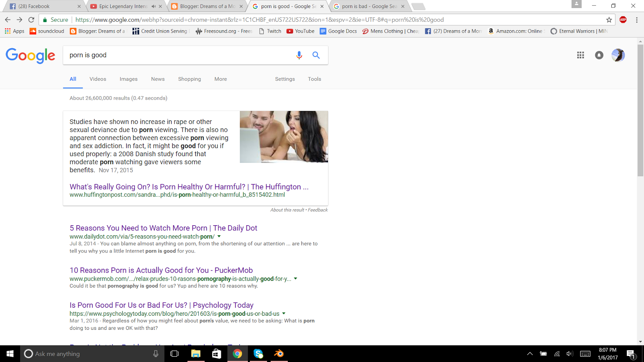Open Skype from the taskbar
This screenshot has width=644, height=362.
point(258,354)
